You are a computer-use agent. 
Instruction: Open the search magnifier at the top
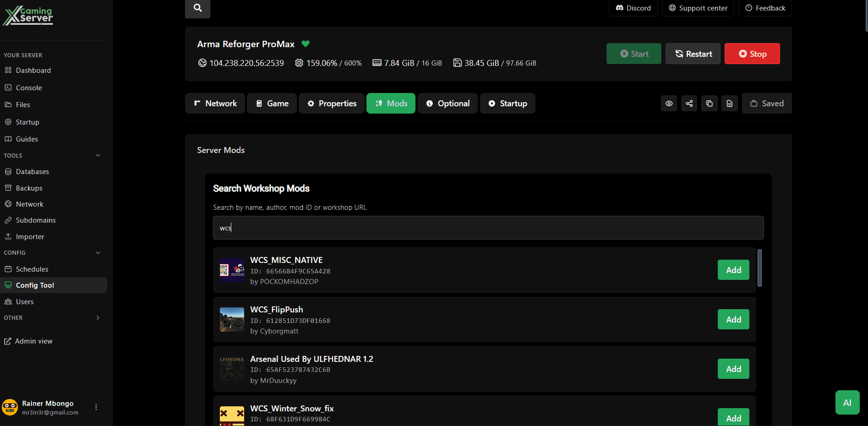pos(197,8)
